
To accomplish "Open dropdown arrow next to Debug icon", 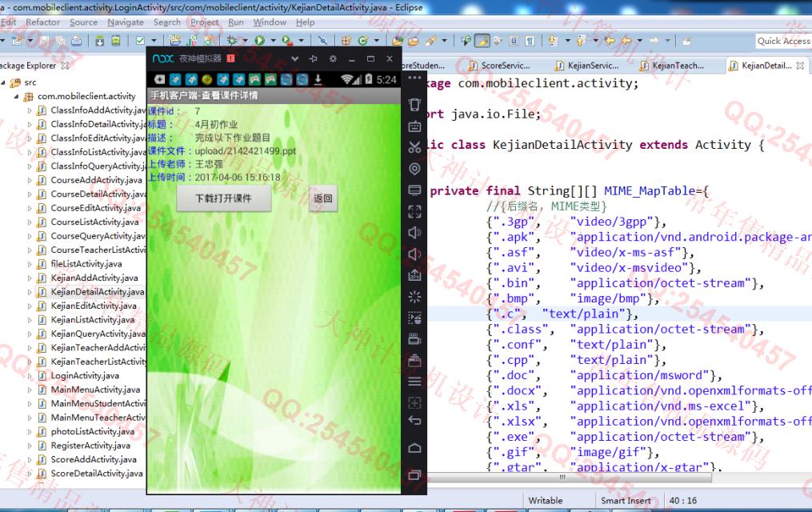I will click(245, 41).
